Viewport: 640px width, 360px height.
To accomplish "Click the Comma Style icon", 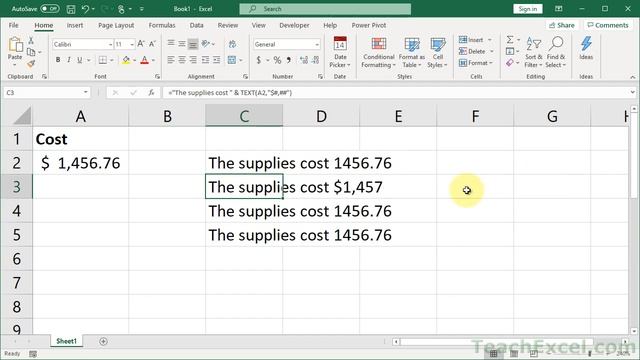I will coord(289,60).
